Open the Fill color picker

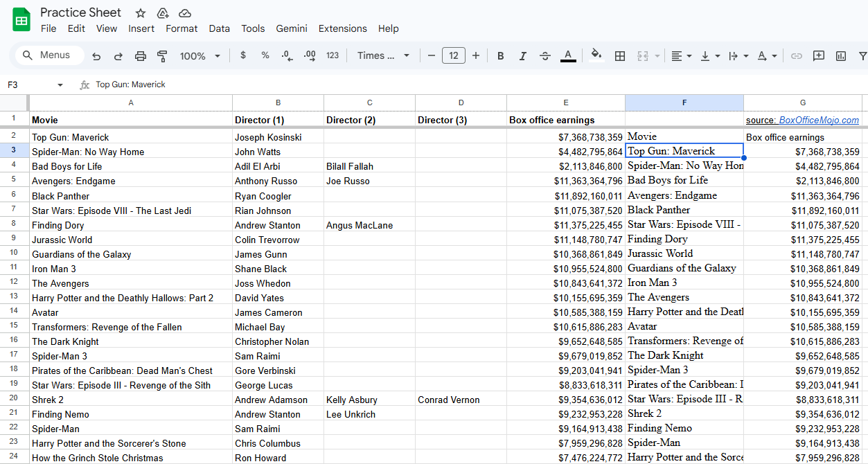596,55
